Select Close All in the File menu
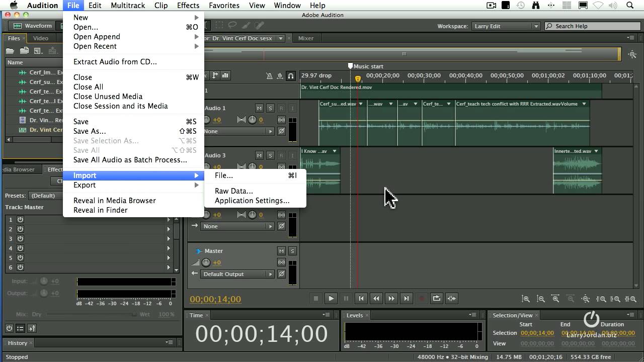Screen dimensions: 644x362 point(133,87)
